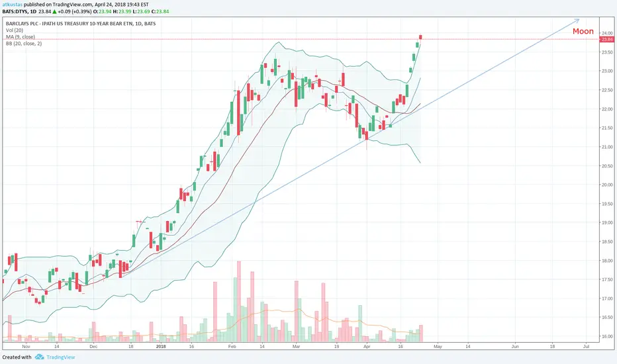617x364 pixels.
Task: Click the 23.50 price axis label
Action: point(607,52)
